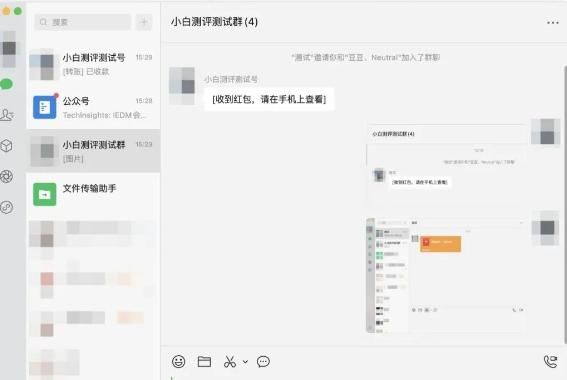Click the chat scrollbar
Screen dimensions: 567x380
(565, 204)
